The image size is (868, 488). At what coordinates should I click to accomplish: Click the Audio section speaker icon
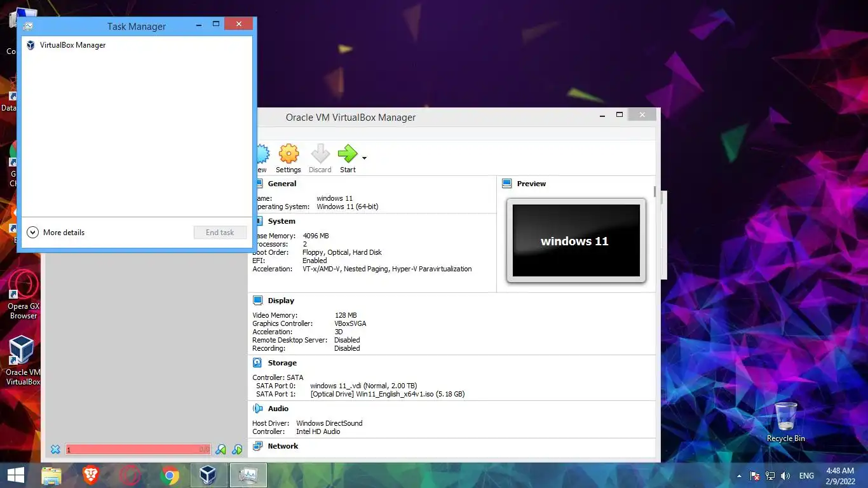pos(257,409)
